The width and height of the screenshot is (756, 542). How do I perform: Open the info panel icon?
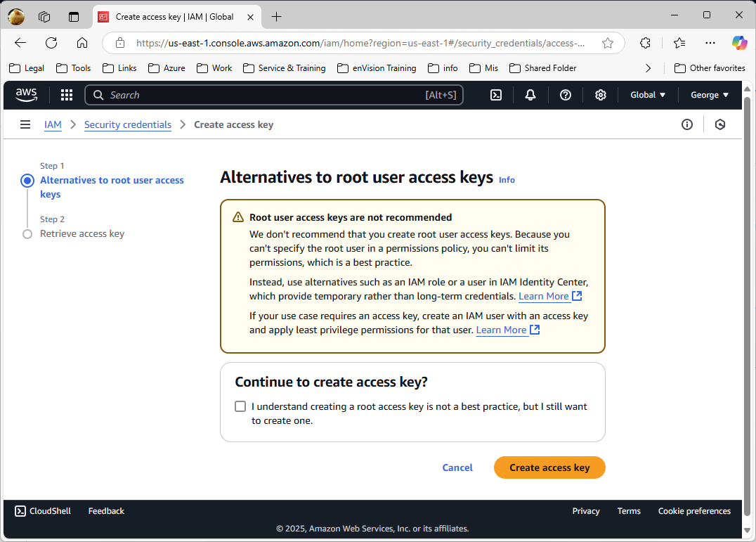point(687,124)
